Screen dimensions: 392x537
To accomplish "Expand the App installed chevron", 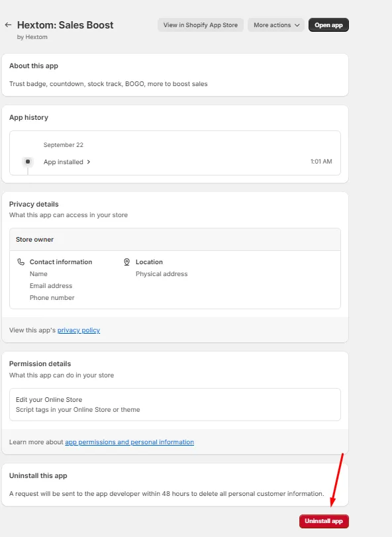I will 89,162.
